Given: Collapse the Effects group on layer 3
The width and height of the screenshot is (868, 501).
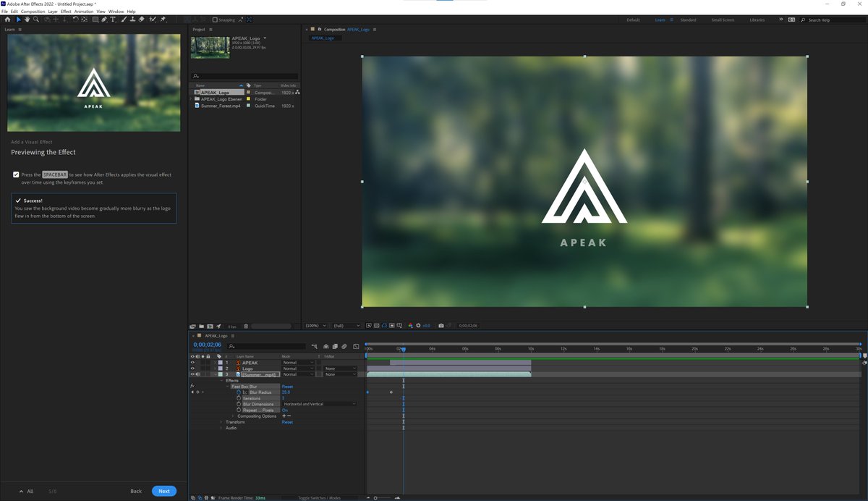Looking at the screenshot, I should [221, 381].
